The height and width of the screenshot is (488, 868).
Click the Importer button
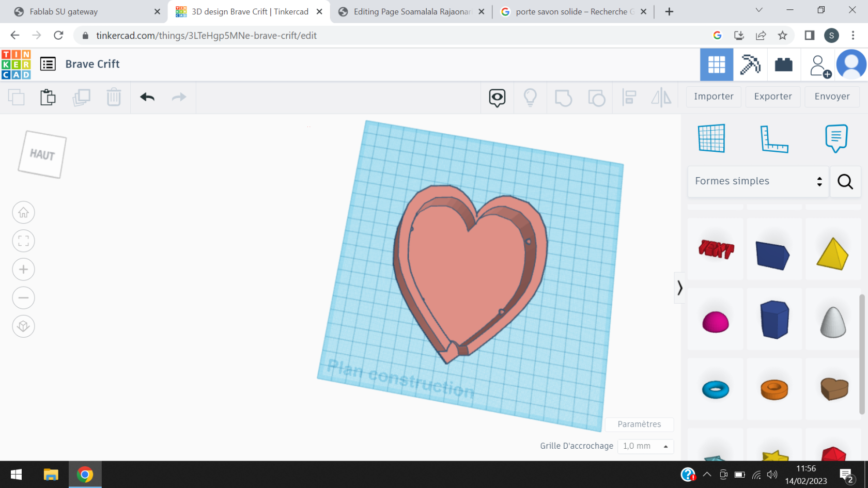tap(714, 97)
